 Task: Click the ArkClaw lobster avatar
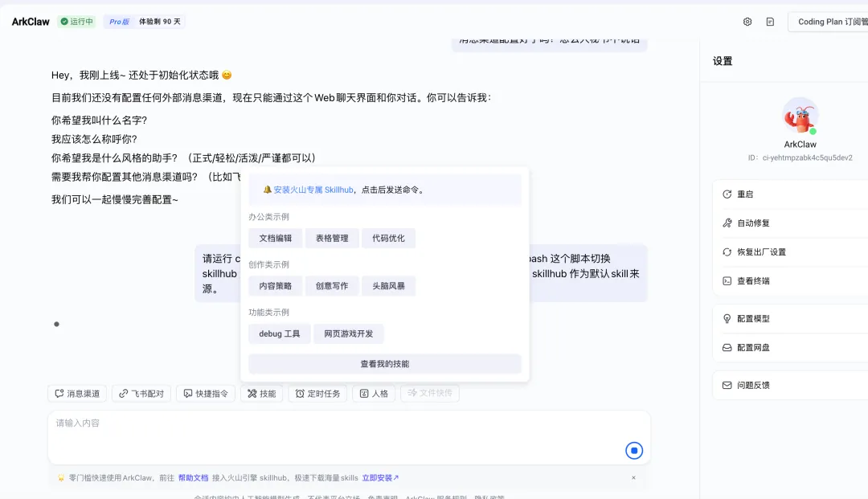pyautogui.click(x=800, y=116)
